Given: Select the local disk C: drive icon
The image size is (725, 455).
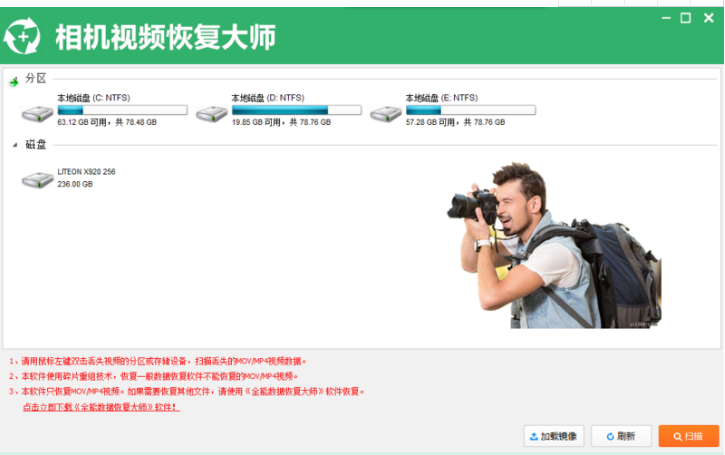Looking at the screenshot, I should 37,112.
